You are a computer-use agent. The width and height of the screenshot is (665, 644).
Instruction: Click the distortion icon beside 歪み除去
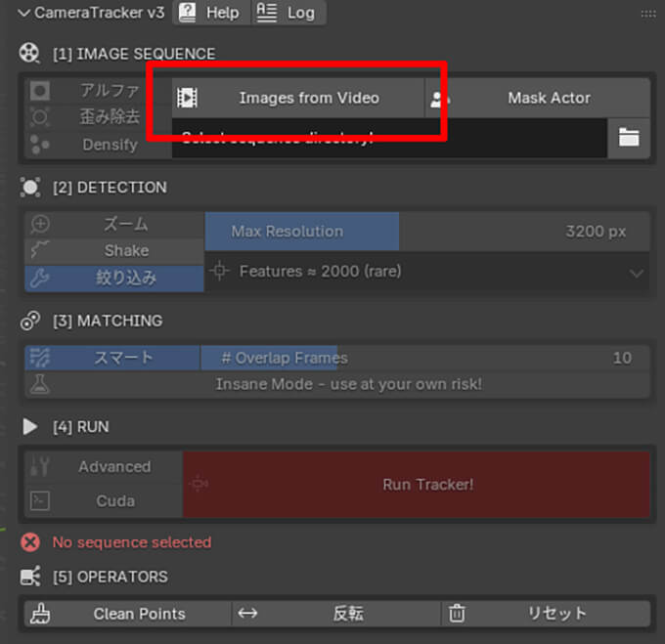click(x=40, y=116)
